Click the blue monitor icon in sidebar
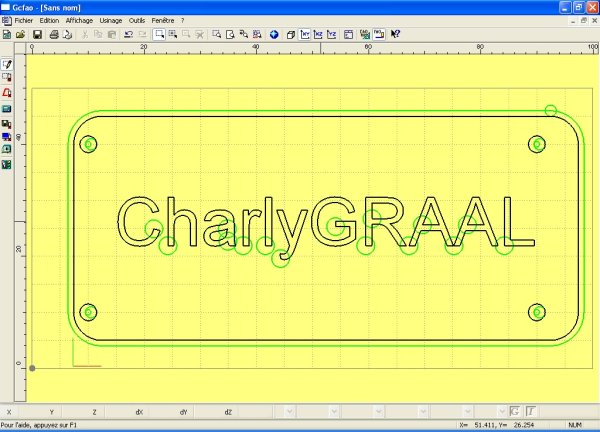Image resolution: width=600 pixels, height=432 pixels. [x=7, y=137]
